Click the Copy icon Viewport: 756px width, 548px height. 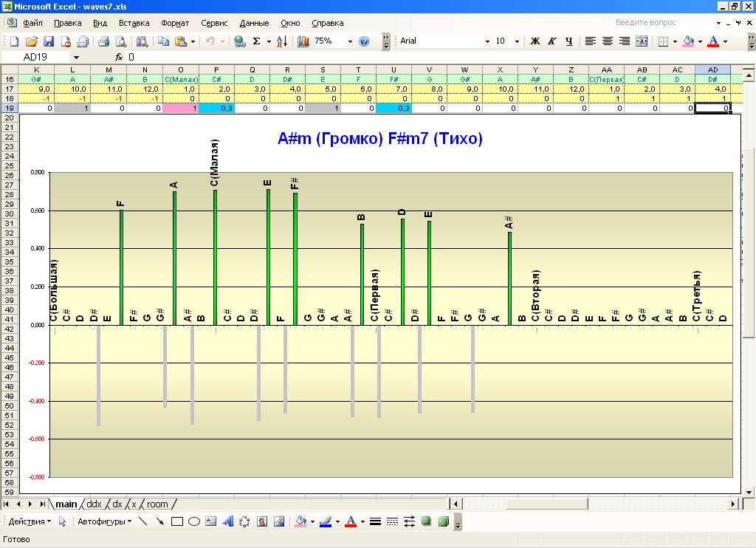tap(163, 41)
